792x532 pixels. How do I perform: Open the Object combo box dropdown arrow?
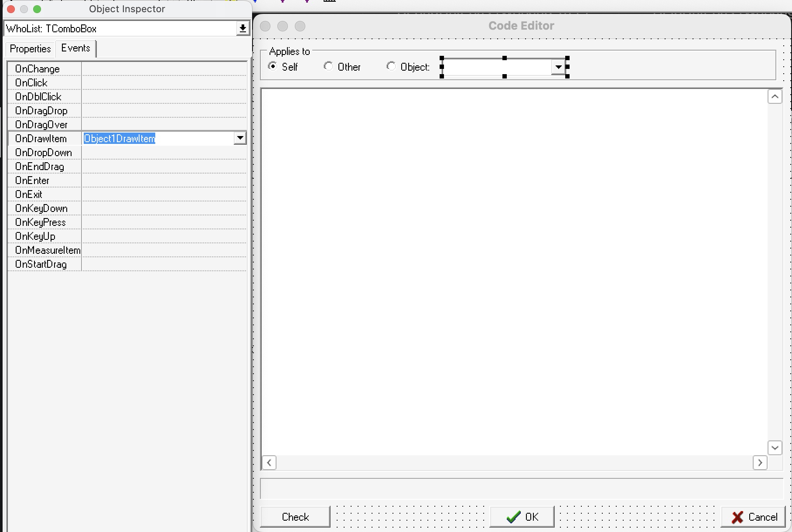click(558, 67)
